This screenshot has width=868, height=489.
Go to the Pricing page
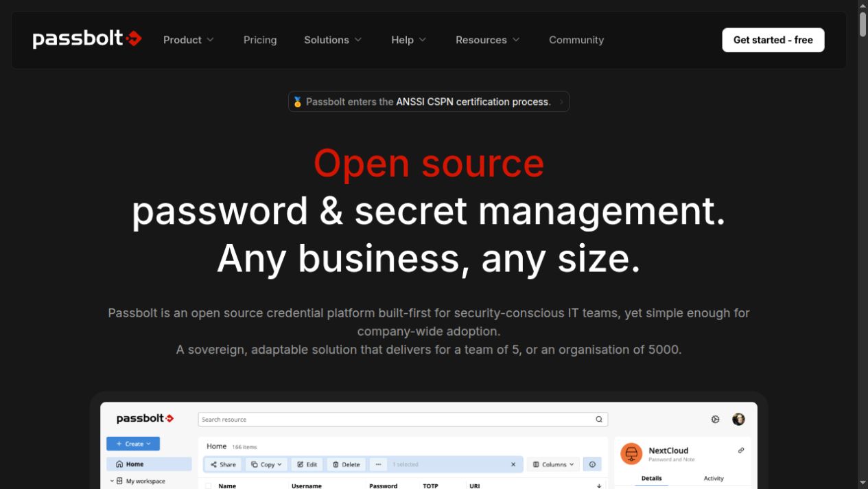pos(260,40)
